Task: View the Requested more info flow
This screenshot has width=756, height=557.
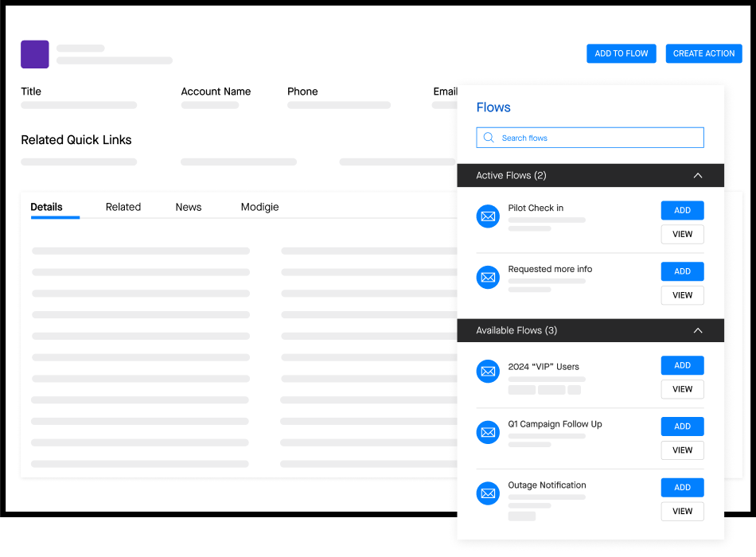Action: 682,295
